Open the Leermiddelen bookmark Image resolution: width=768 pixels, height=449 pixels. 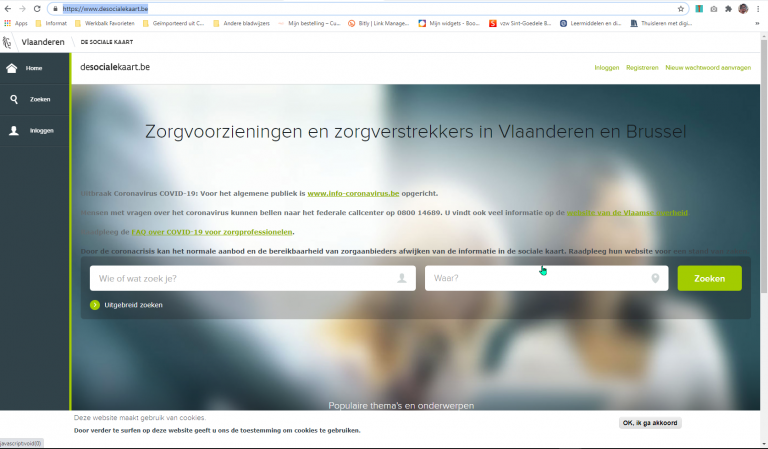[x=590, y=23]
